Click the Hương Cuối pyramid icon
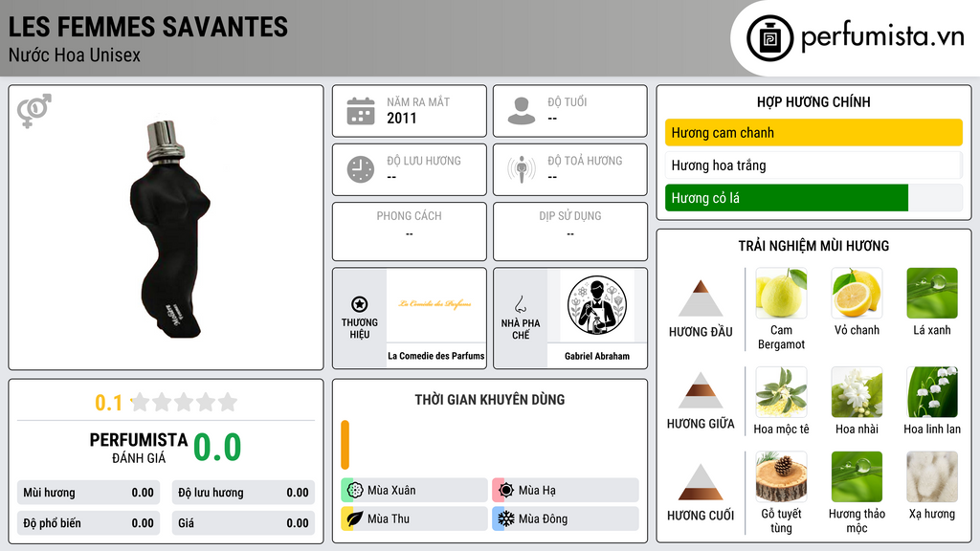 click(700, 482)
